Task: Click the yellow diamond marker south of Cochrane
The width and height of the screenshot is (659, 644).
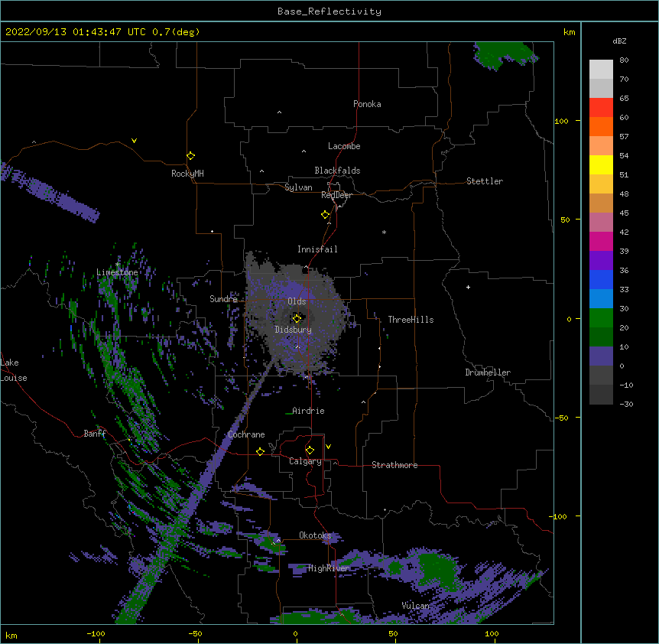Action: [x=260, y=451]
